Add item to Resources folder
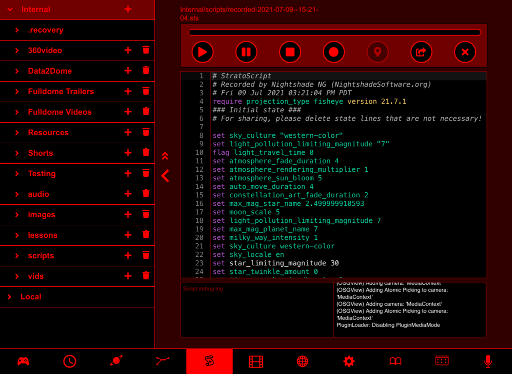Screen dimensions: 512x374 pyautogui.click(x=128, y=132)
